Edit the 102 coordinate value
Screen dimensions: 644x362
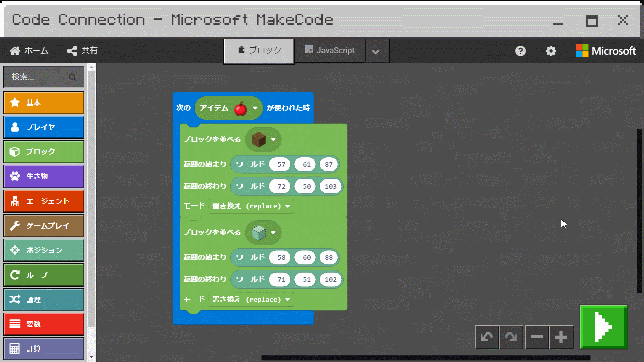point(331,280)
